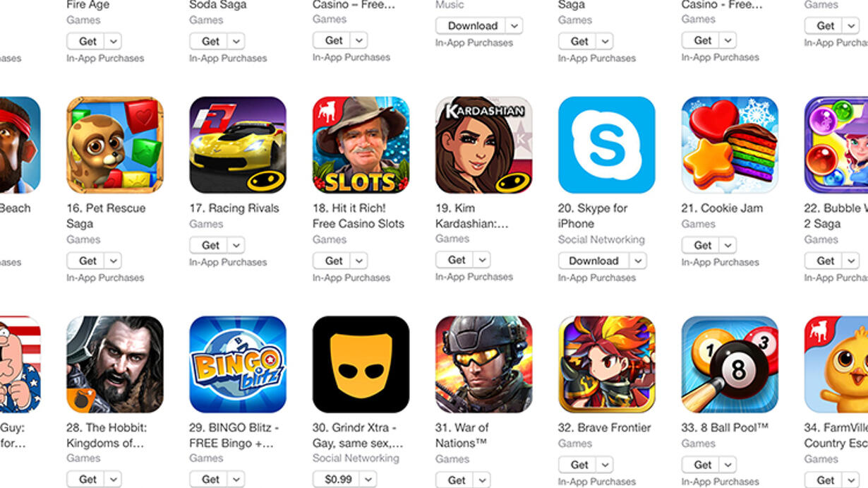This screenshot has height=488, width=868.
Task: Get the Pet Rescue Saga app
Action: click(x=88, y=261)
